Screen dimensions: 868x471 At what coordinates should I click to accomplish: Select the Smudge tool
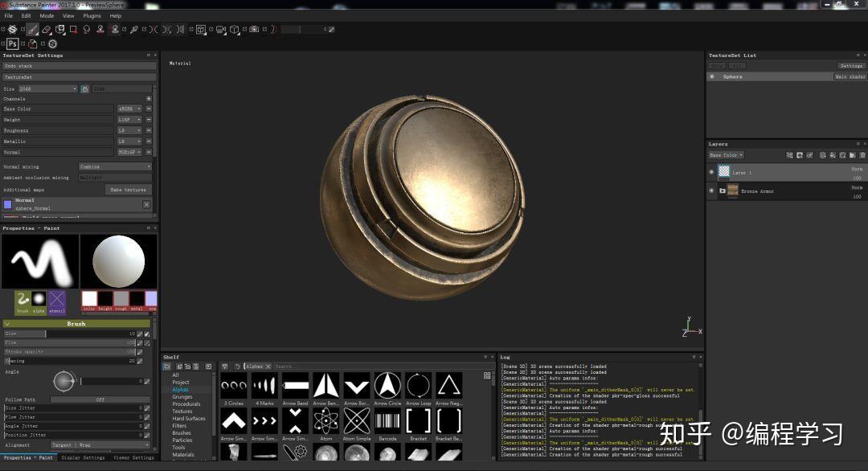(x=86, y=29)
